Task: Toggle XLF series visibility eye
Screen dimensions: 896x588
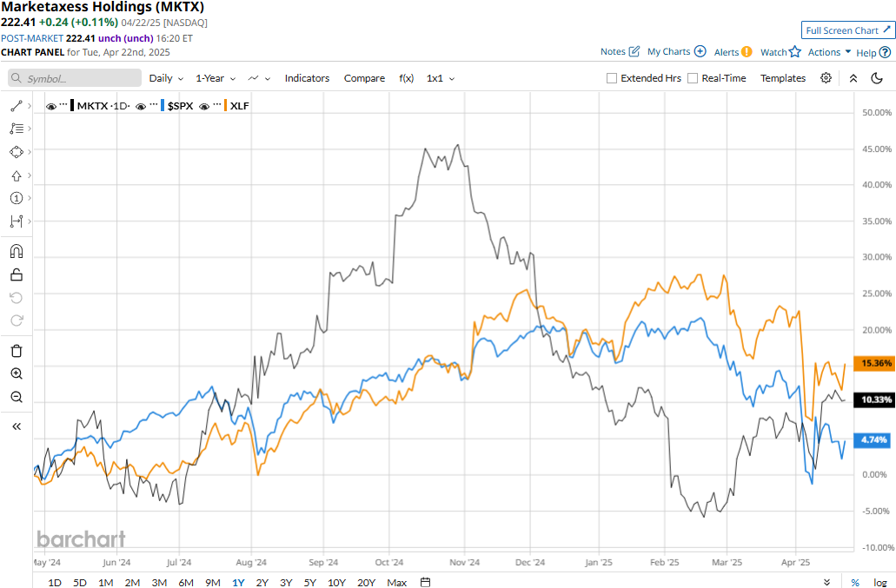Action: (204, 106)
